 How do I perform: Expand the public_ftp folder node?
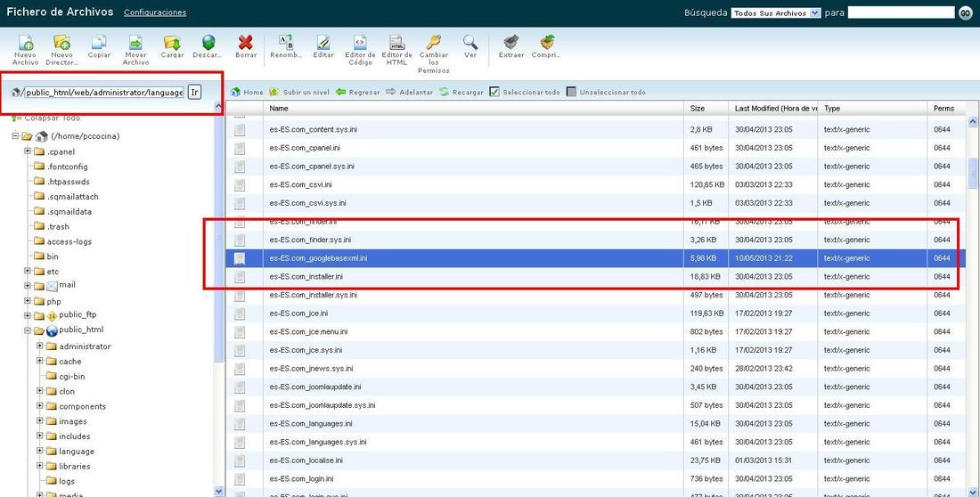click(x=28, y=315)
